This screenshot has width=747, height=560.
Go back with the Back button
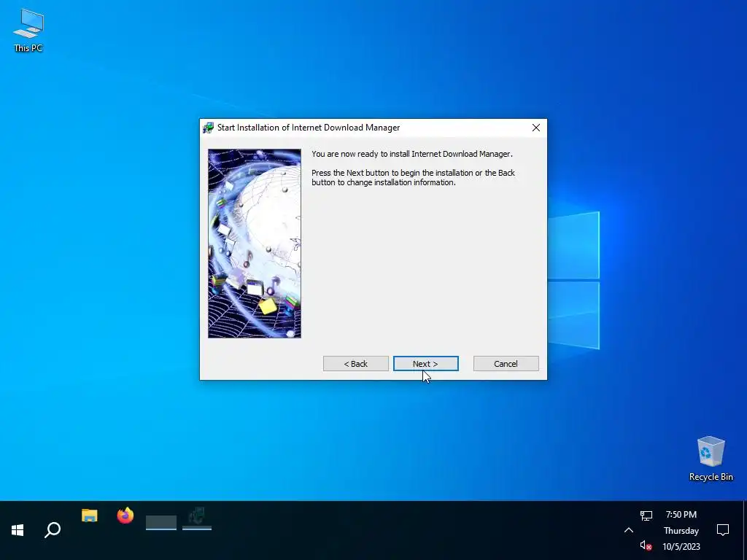355,363
